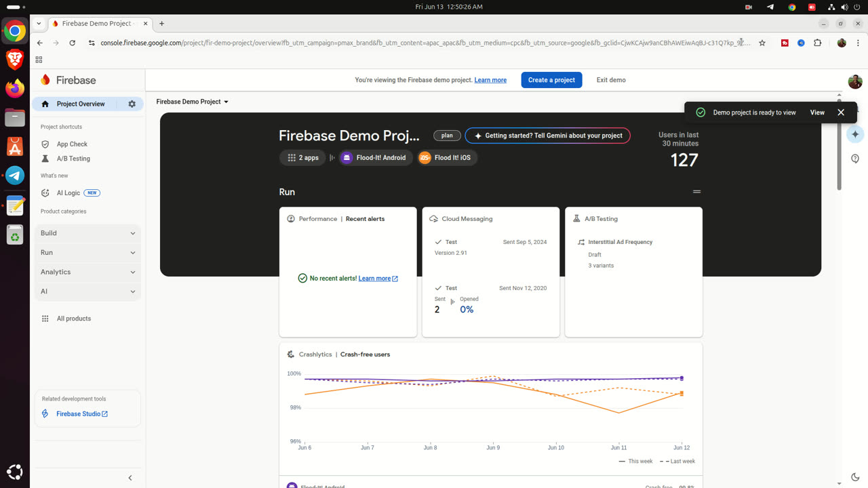Image resolution: width=868 pixels, height=488 pixels.
Task: Click View in the notification toast
Action: [x=817, y=113]
